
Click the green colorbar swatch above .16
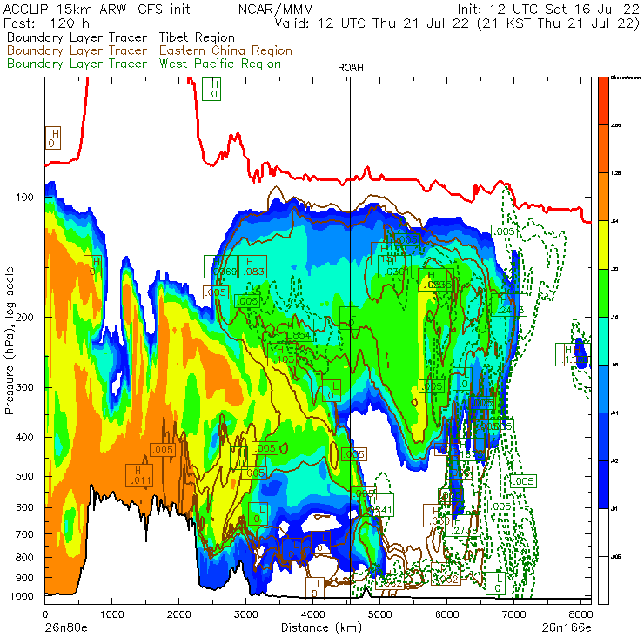(603, 292)
